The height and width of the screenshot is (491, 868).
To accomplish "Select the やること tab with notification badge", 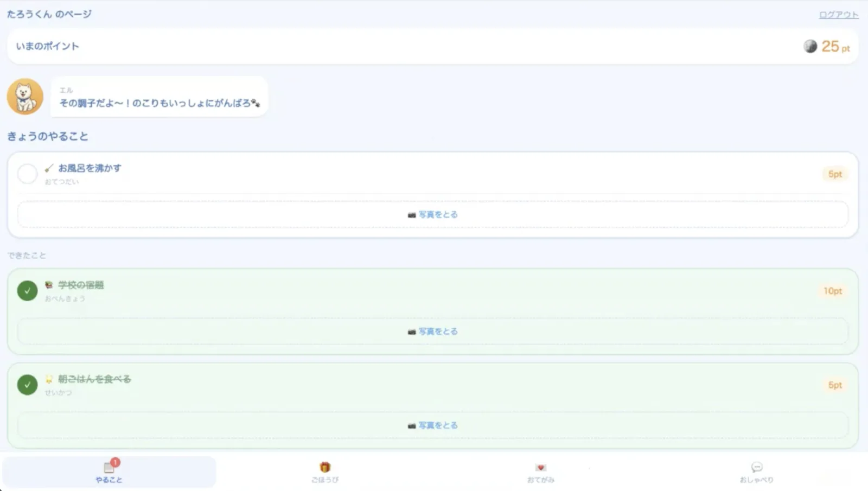I will point(109,471).
